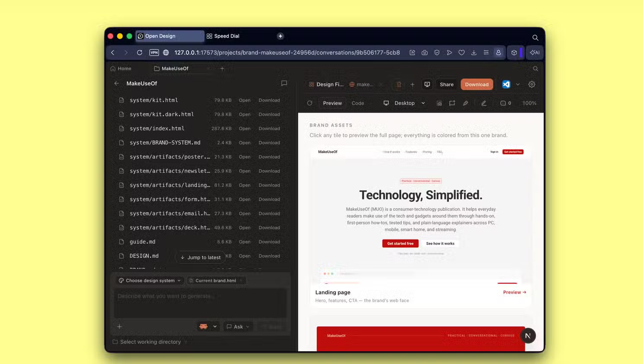The image size is (643, 364).
Task: Go back with arrow beside MakeUseOf title
Action: [x=117, y=83]
